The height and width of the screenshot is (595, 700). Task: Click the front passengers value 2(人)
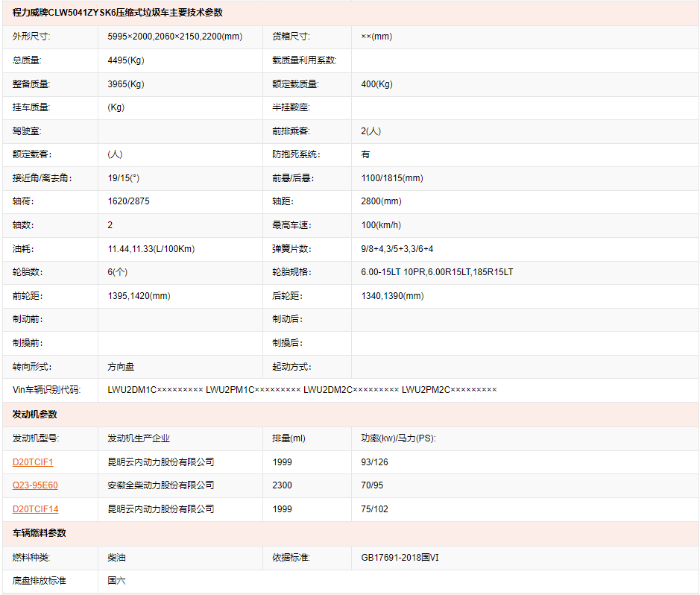[x=371, y=131]
